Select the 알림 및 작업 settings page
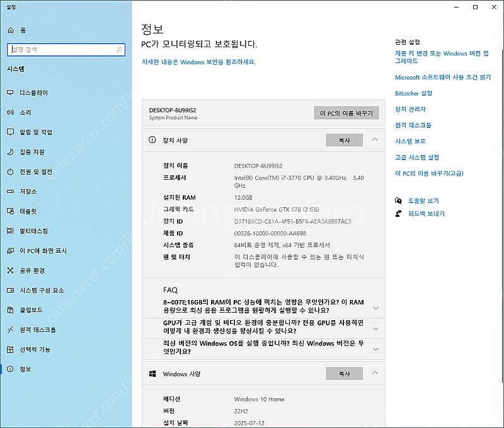The width and height of the screenshot is (504, 428). pyautogui.click(x=66, y=132)
